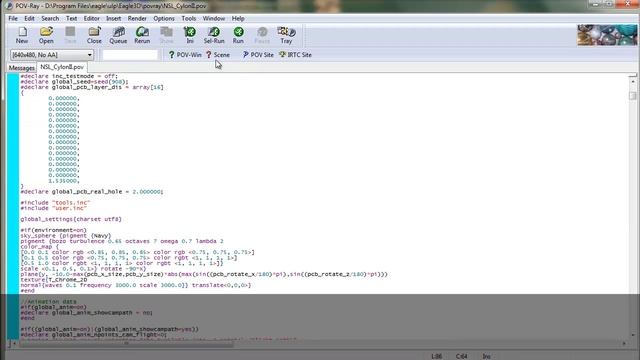The height and width of the screenshot is (360, 640).
Task: Click the 'global_settings{charset utf8}' line
Action: tap(71, 219)
